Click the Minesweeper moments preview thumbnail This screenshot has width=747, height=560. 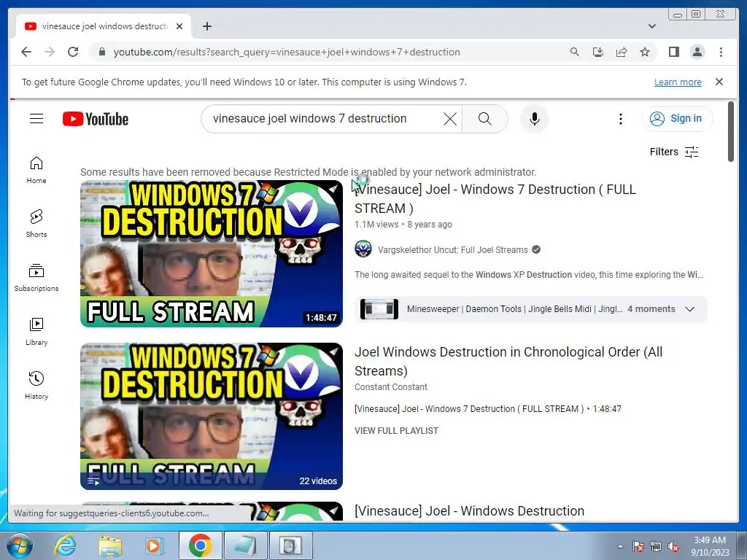[379, 309]
